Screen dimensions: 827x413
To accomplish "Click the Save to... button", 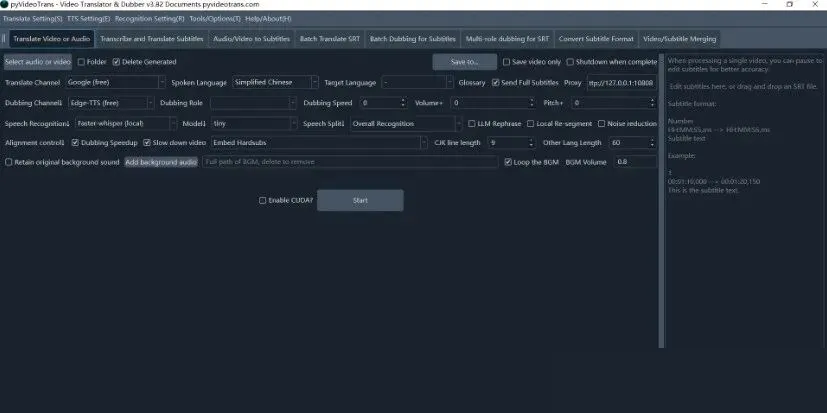I will [x=465, y=62].
